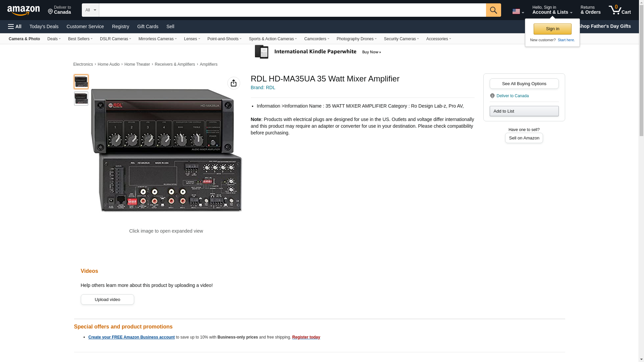644x362 pixels.
Task: Click in the search input field
Action: (292, 10)
